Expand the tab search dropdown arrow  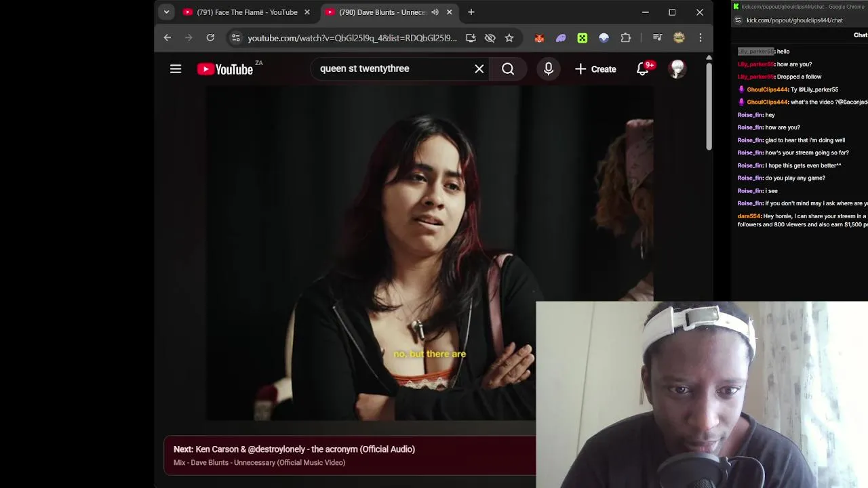[166, 12]
